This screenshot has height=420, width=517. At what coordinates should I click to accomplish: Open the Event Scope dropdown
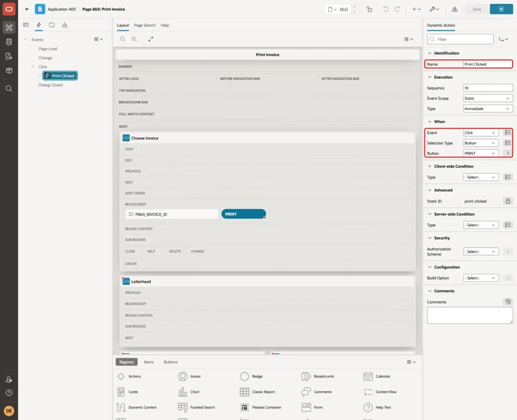[x=488, y=98]
